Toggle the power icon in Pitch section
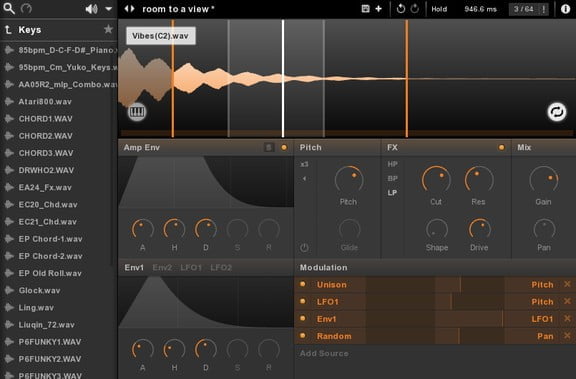The width and height of the screenshot is (576, 379). 304,248
